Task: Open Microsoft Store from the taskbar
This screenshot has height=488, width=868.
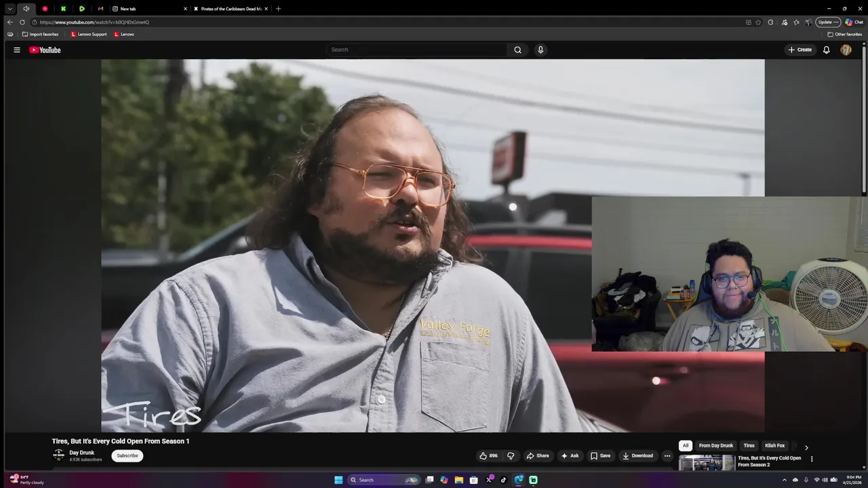Action: click(473, 480)
